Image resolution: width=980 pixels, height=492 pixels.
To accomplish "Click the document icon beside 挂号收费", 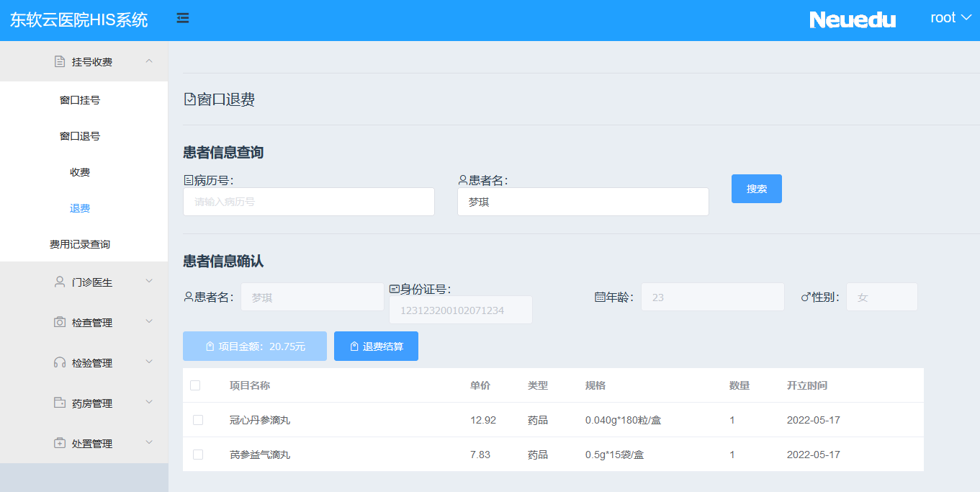I will 60,61.
